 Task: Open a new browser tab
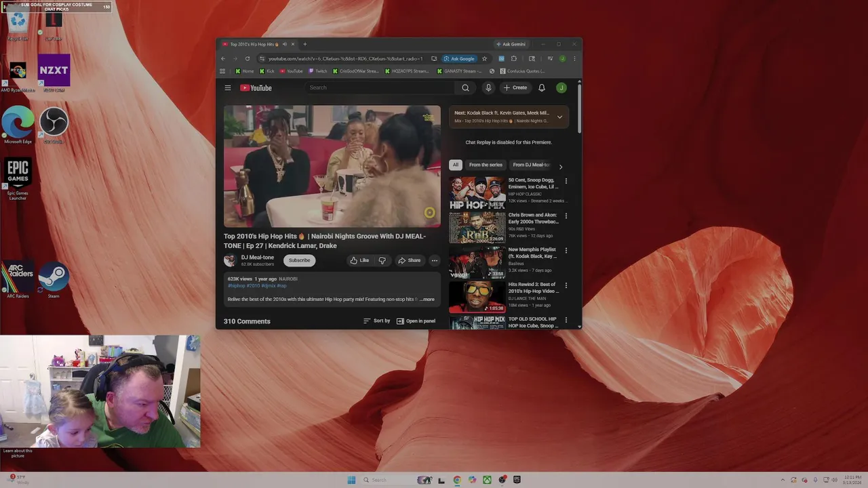coord(304,44)
